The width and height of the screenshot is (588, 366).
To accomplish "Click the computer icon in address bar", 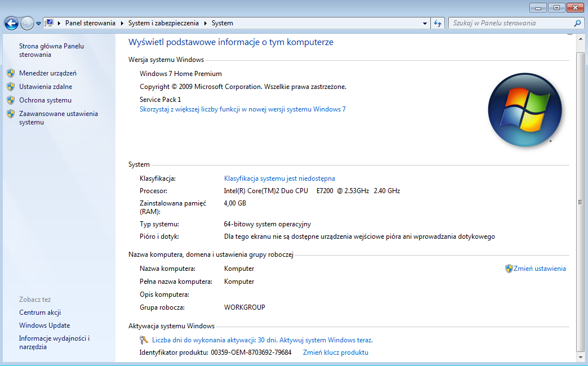I will (x=49, y=23).
